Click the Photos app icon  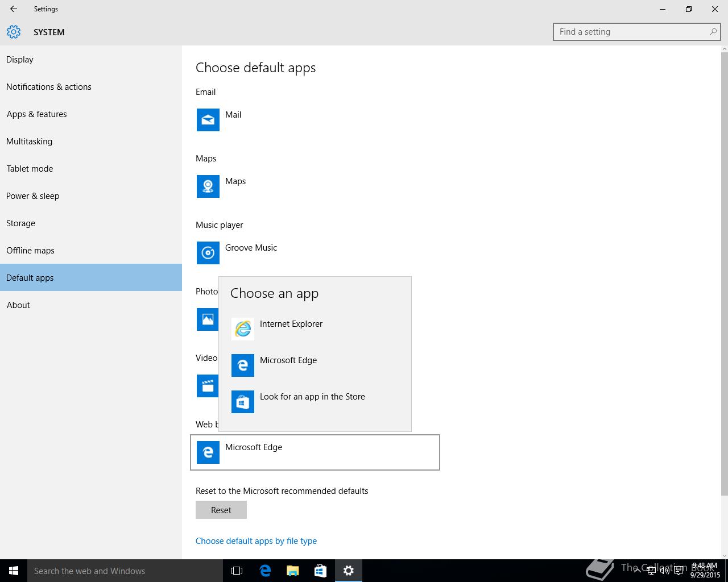(x=208, y=319)
